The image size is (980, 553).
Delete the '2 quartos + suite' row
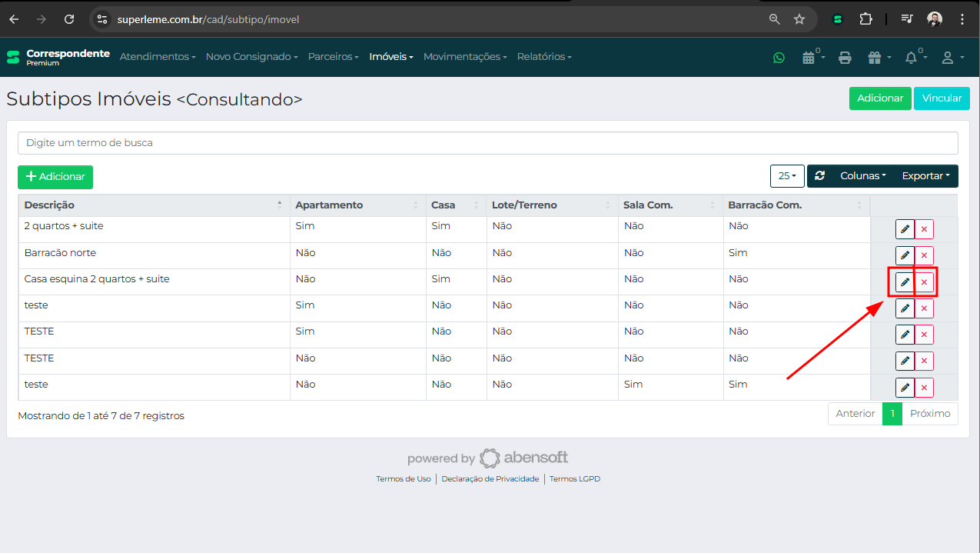pos(924,229)
